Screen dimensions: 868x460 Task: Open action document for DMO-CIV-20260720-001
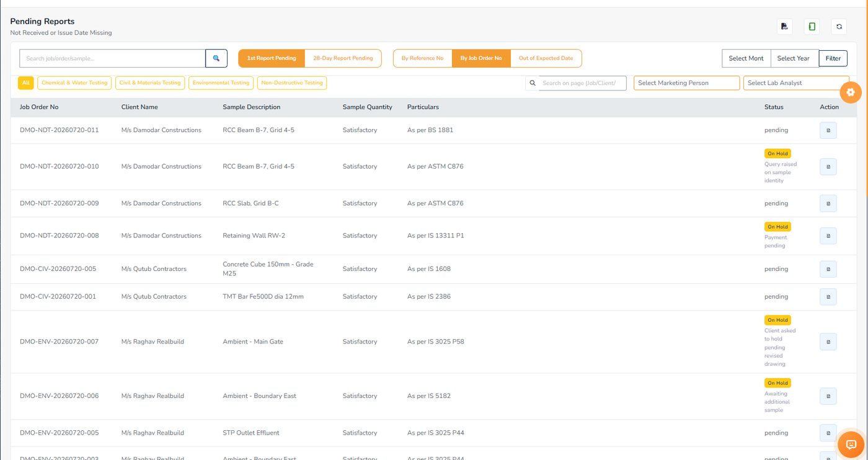[828, 296]
